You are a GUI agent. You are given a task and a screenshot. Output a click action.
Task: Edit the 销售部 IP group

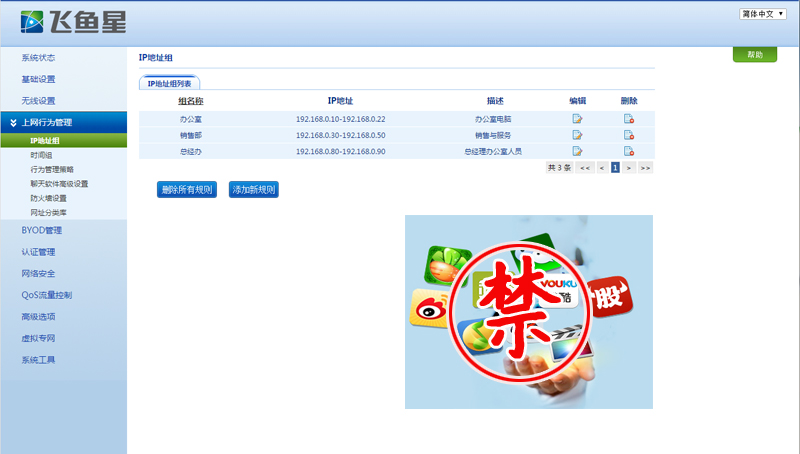(x=577, y=135)
